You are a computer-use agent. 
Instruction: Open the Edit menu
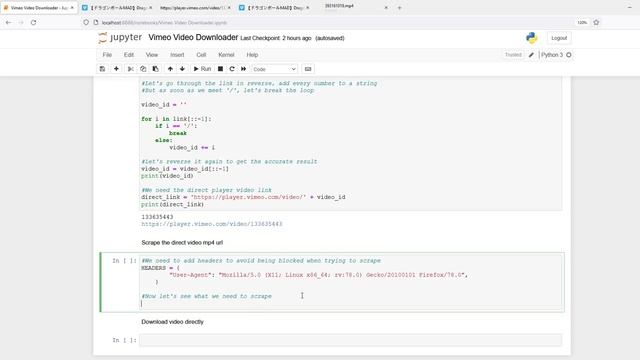129,55
